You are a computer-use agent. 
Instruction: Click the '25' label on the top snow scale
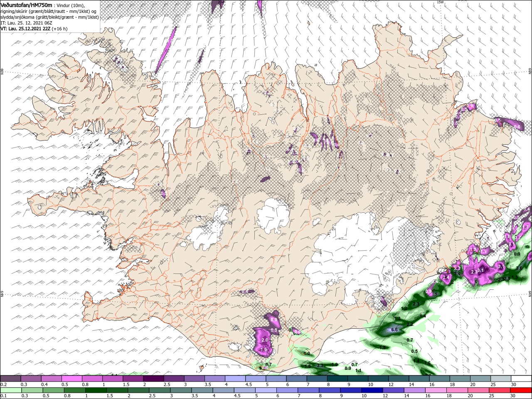(493, 384)
